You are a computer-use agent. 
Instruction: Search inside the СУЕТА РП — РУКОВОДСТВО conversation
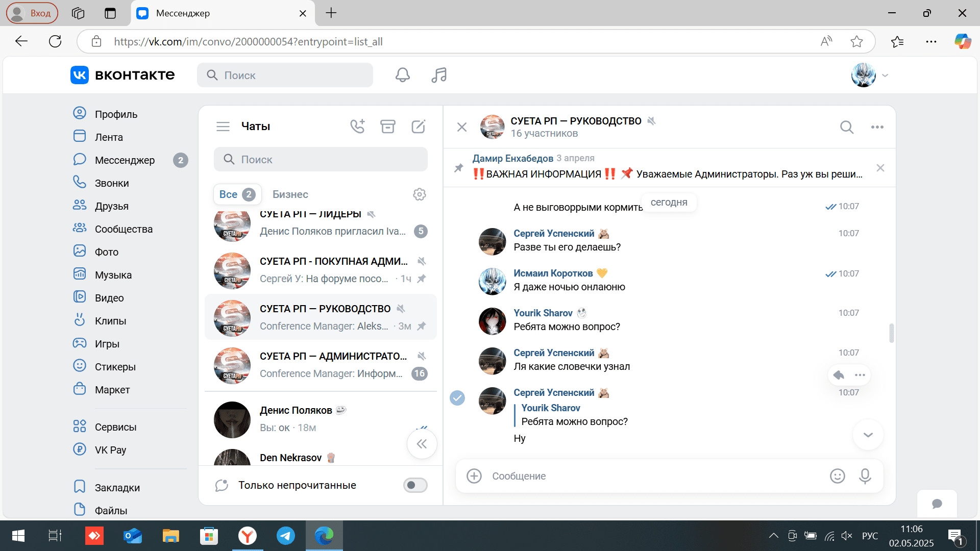(x=847, y=127)
